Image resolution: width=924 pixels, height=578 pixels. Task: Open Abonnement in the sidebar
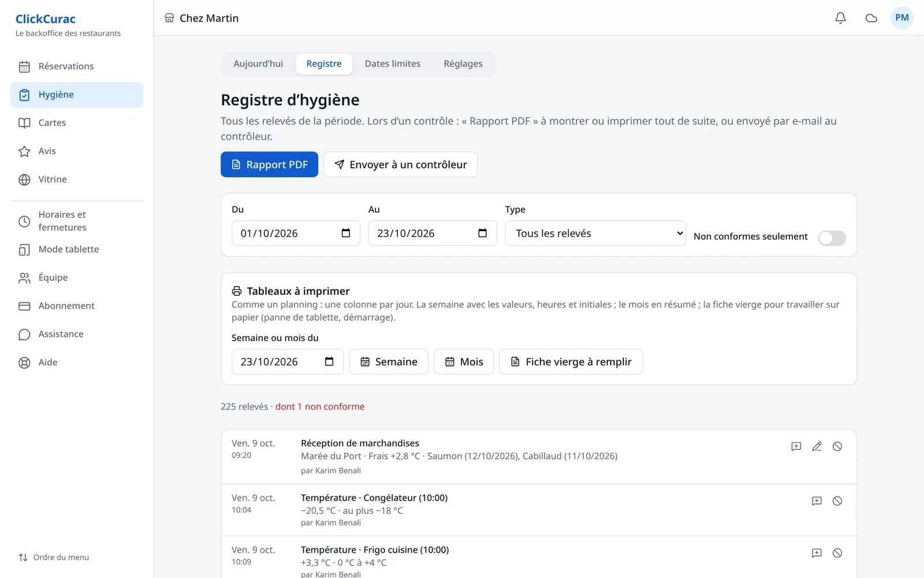(x=77, y=306)
